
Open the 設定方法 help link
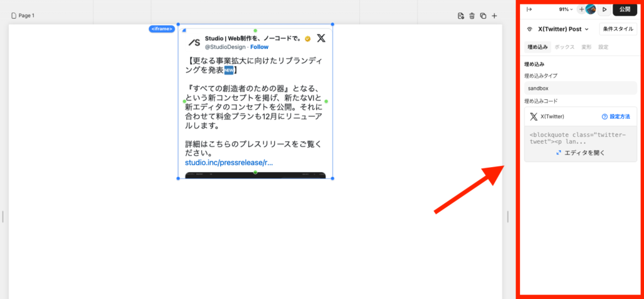coord(616,116)
